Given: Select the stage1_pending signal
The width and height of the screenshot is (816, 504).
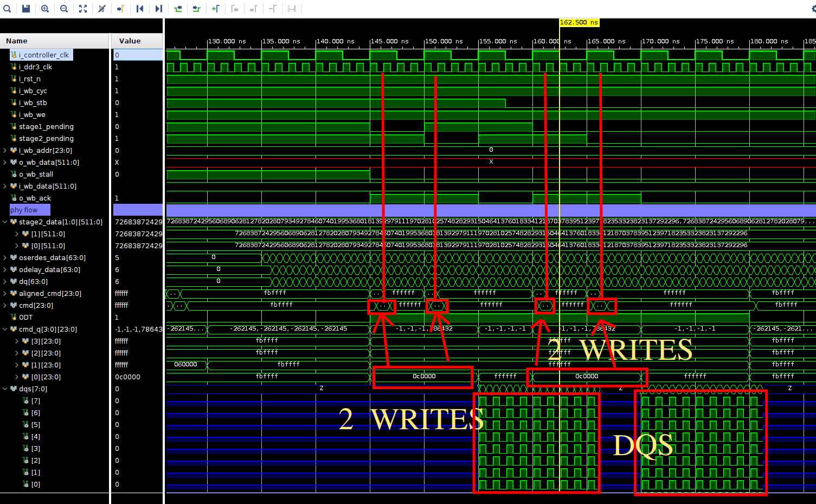Looking at the screenshot, I should coord(46,127).
